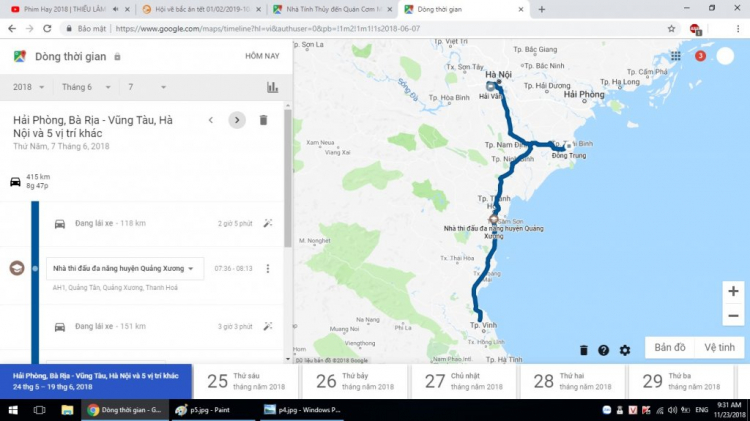Switch map to Vệ tinh view

[x=719, y=347]
